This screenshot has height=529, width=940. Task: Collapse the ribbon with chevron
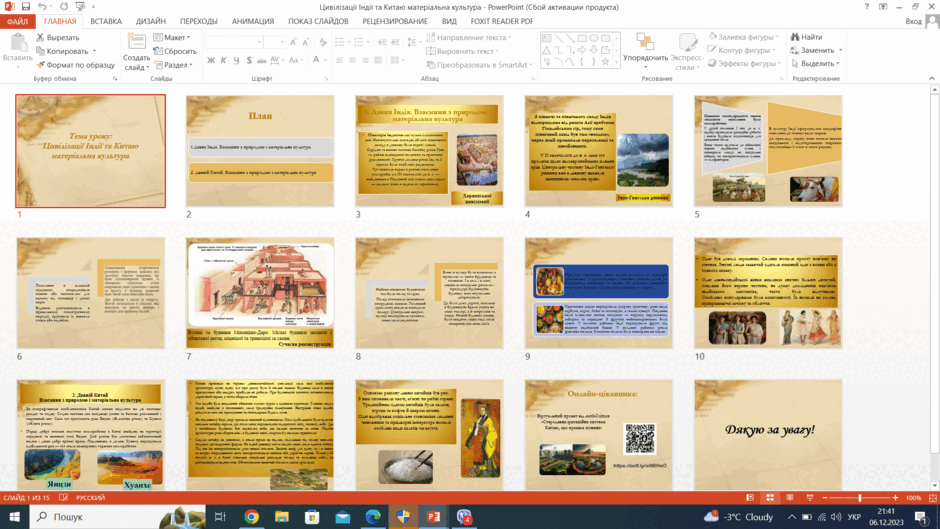click(932, 79)
